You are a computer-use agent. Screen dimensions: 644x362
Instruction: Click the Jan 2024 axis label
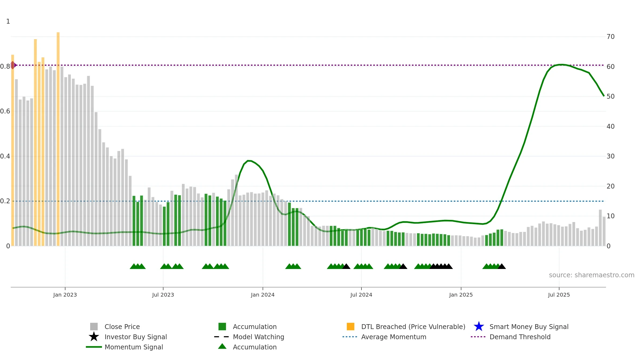coord(263,295)
